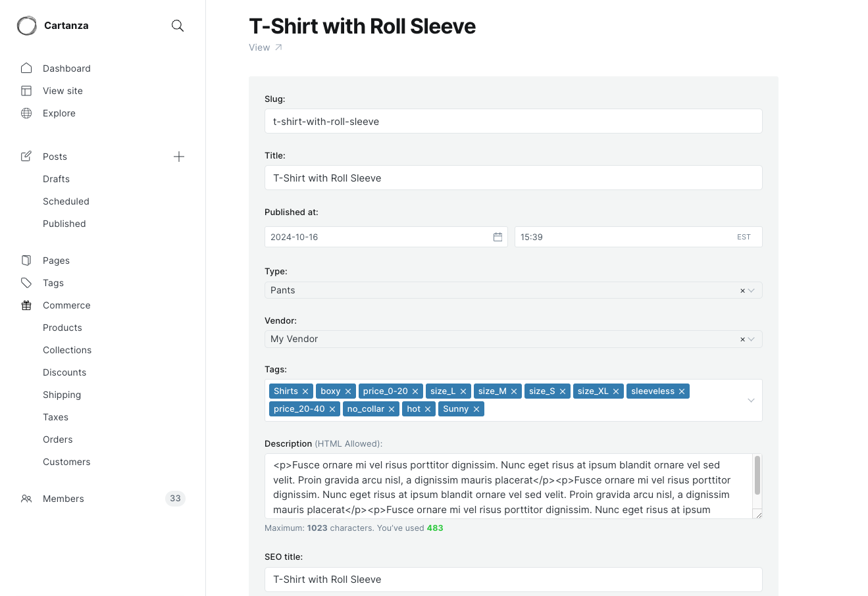Image resolution: width=868 pixels, height=596 pixels.
Task: Click the Cartanza logo circle icon
Action: (x=27, y=26)
